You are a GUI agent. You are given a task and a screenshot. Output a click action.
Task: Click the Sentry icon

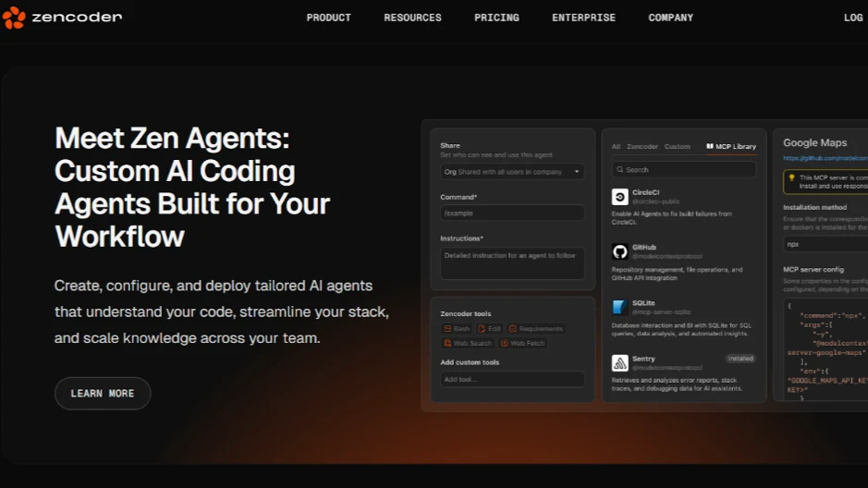619,363
